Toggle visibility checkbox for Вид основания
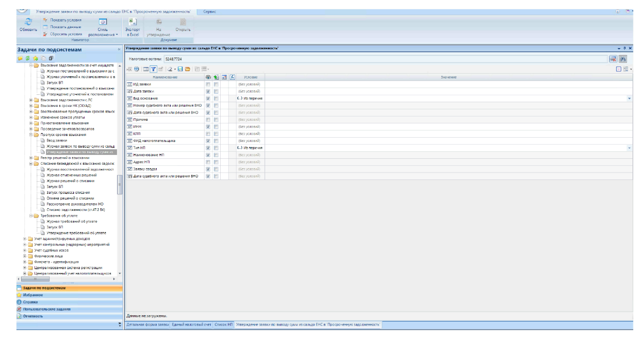 (208, 98)
